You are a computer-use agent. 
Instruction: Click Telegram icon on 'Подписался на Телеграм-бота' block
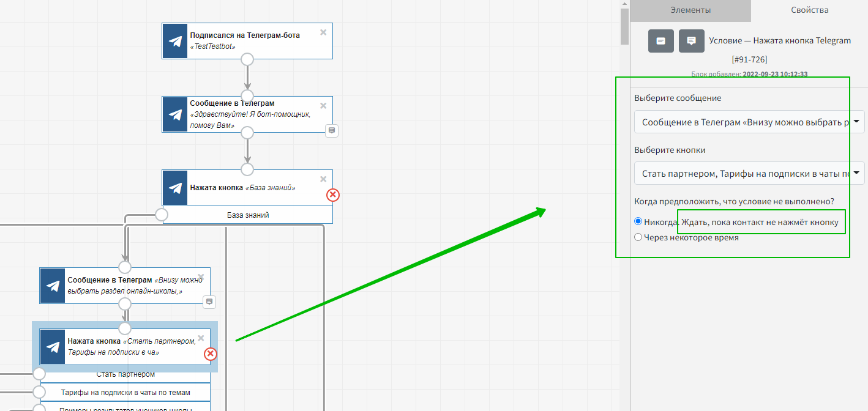point(175,41)
